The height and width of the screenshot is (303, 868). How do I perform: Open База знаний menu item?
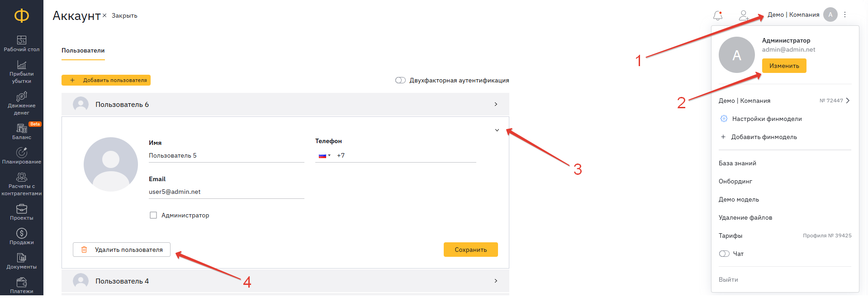point(737,163)
